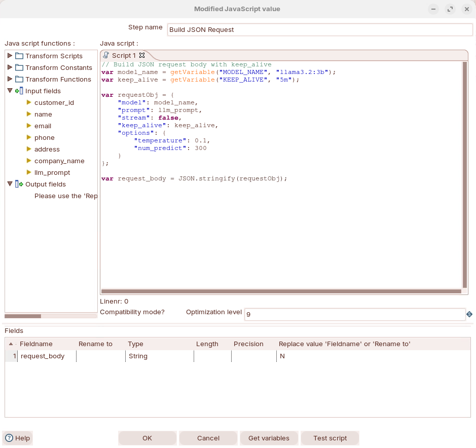Click the Output fields icon
The image size is (476, 448).
(x=19, y=184)
